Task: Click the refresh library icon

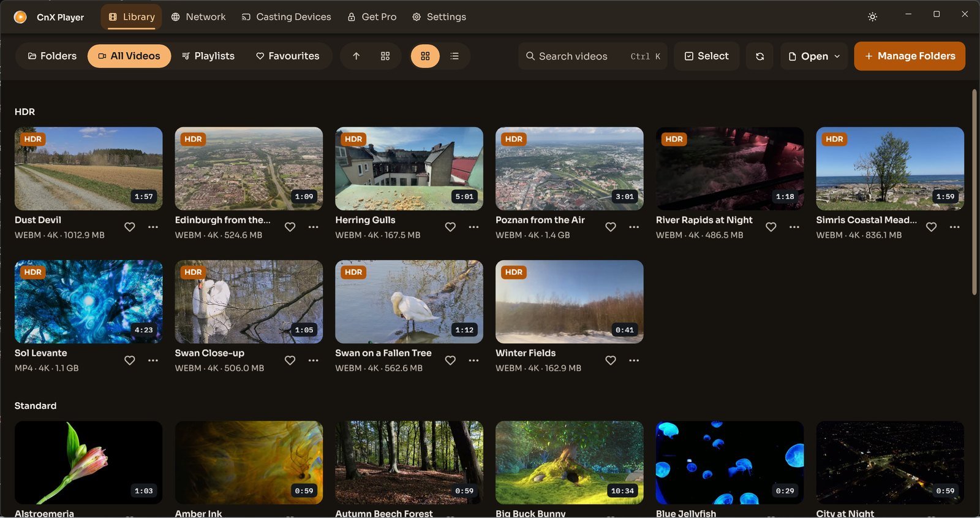Action: (760, 56)
